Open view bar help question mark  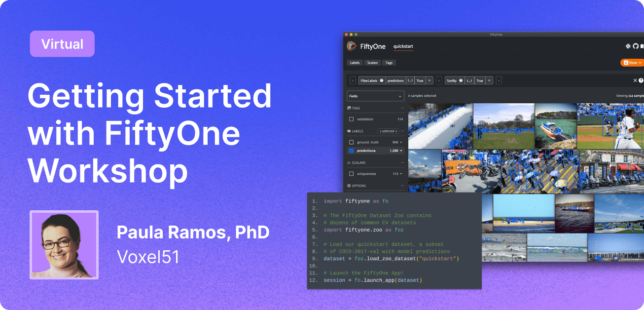641,80
